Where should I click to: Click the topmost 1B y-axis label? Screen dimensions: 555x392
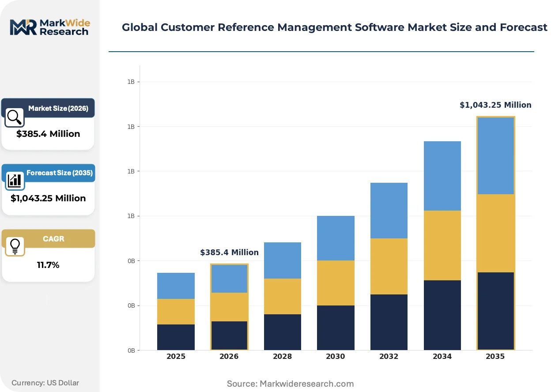131,82
